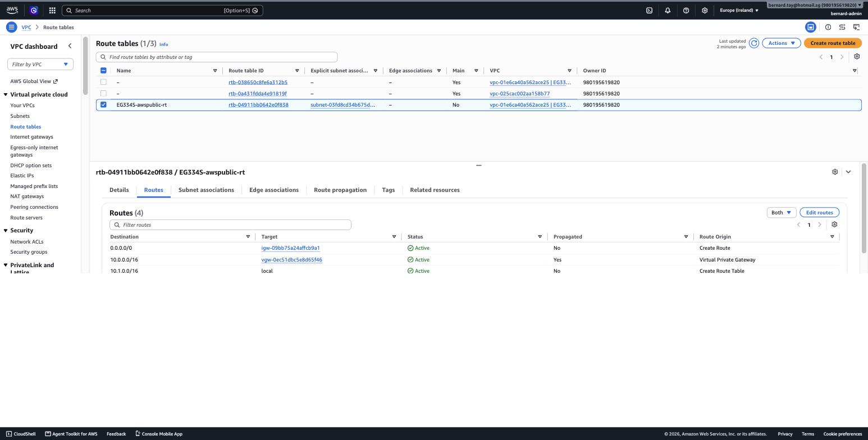The image size is (868, 440).
Task: Click the split panel resize handle
Action: [478, 166]
